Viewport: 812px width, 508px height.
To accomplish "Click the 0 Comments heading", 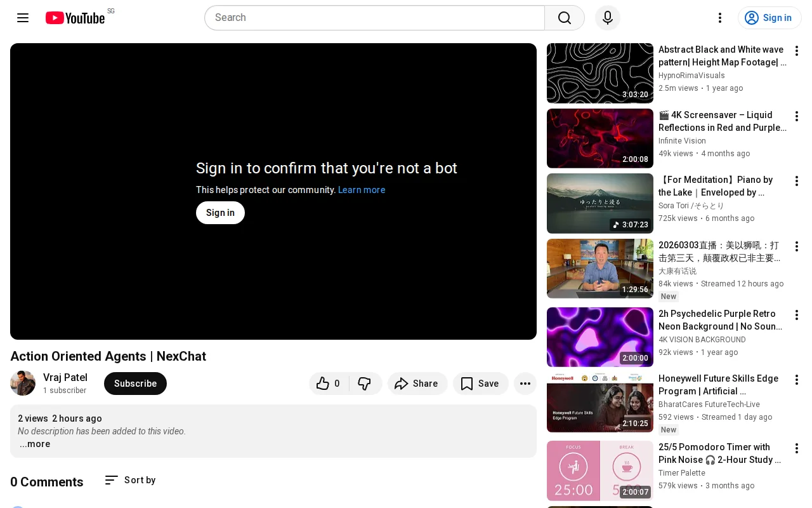I will [x=47, y=482].
